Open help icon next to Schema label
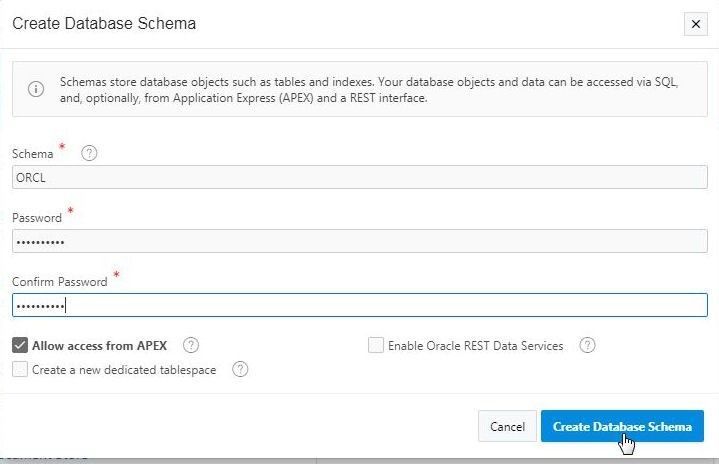This screenshot has width=719, height=464. [89, 153]
